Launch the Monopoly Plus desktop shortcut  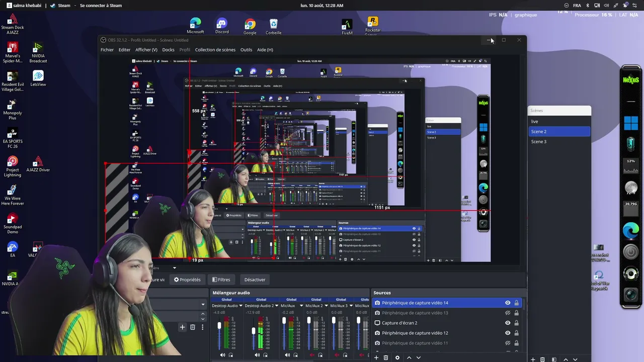pos(13,110)
